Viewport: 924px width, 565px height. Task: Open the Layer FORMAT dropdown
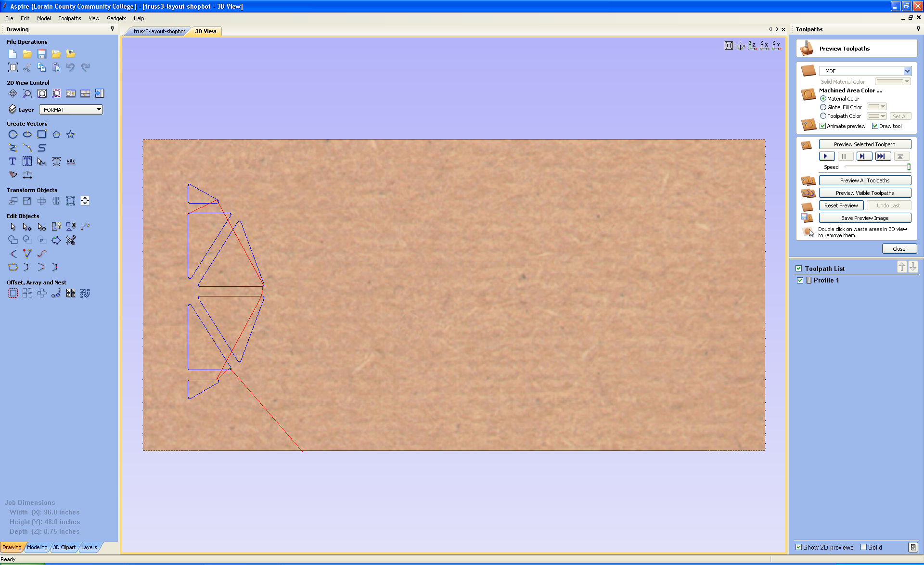71,110
